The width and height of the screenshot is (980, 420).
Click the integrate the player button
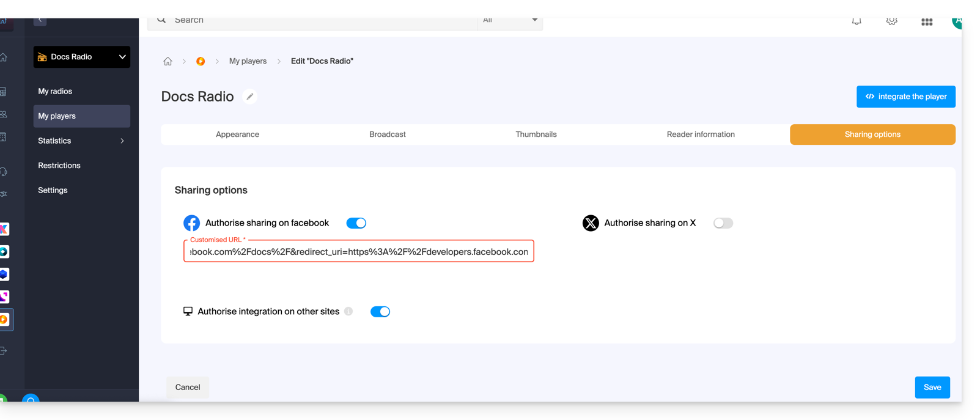click(x=905, y=97)
